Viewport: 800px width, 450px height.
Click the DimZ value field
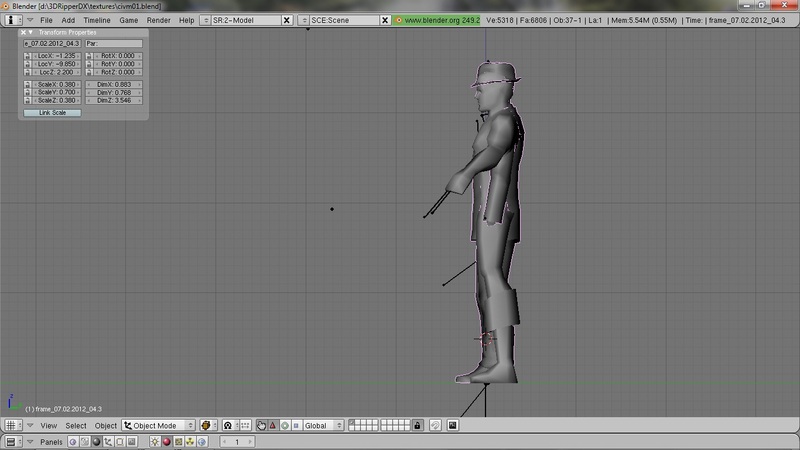(x=114, y=101)
